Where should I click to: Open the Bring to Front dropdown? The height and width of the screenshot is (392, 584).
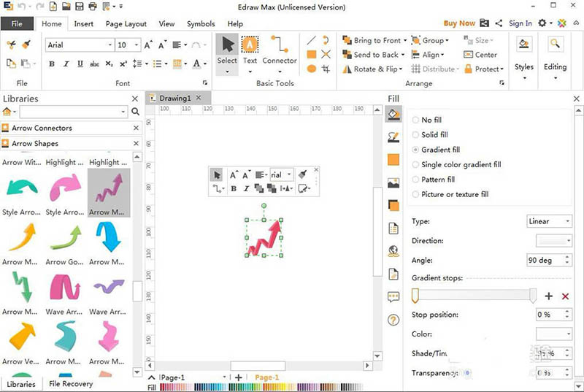coord(404,41)
